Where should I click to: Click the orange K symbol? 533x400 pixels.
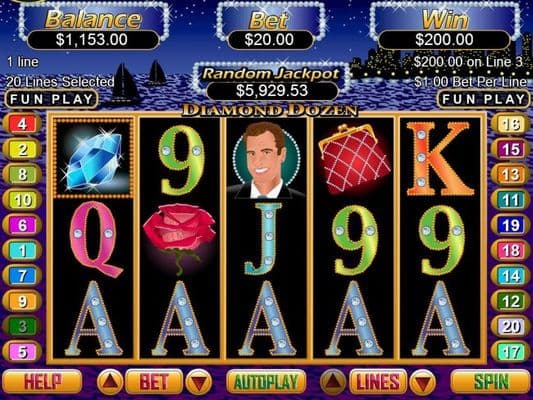click(x=441, y=159)
